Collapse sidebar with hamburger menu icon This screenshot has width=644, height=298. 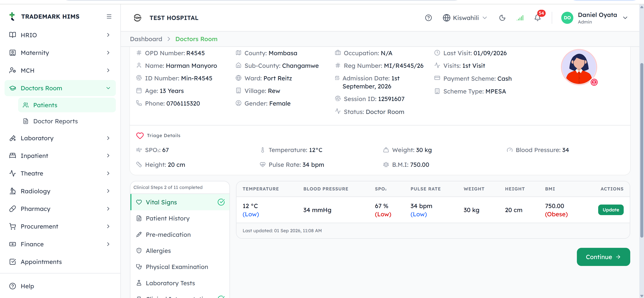109,16
